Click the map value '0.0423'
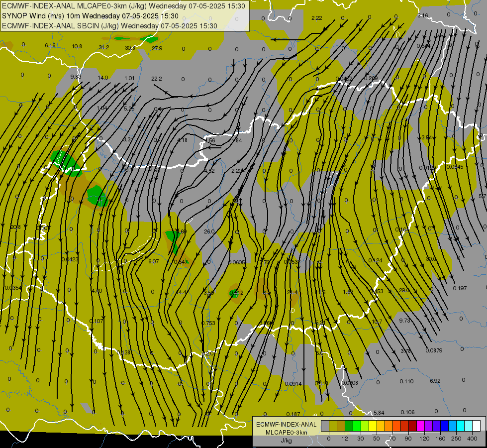The image size is (487, 448). click(70, 259)
